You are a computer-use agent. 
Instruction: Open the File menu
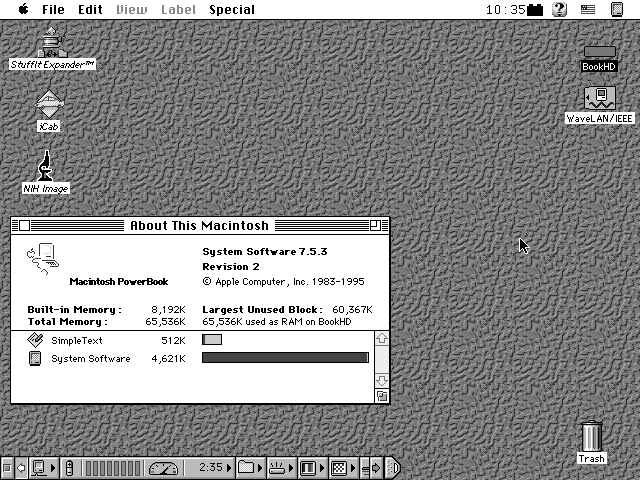coord(53,9)
